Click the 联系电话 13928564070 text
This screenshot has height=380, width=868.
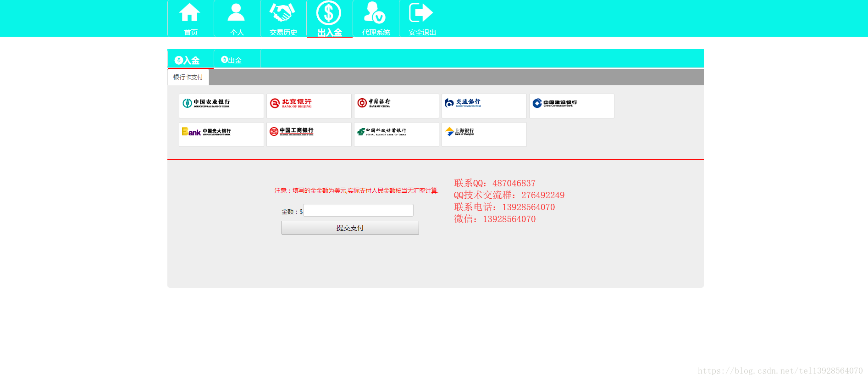tap(504, 207)
